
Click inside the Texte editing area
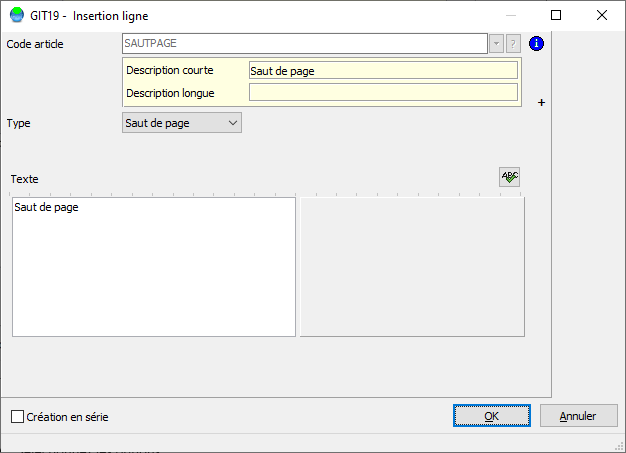point(154,267)
